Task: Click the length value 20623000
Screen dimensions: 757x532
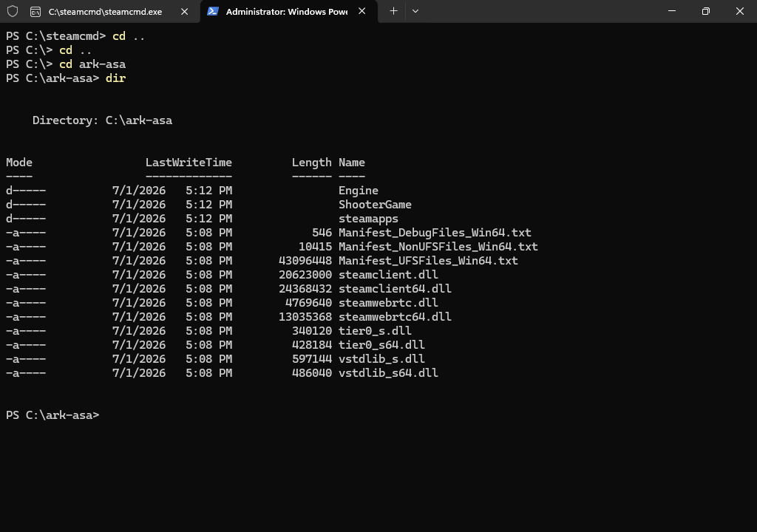Action: (305, 275)
